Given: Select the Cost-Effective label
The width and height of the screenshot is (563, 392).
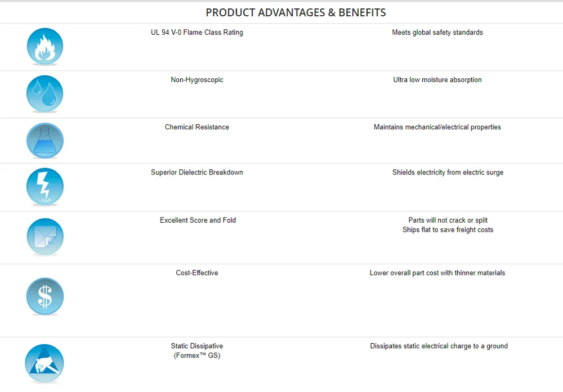Looking at the screenshot, I should click(197, 273).
